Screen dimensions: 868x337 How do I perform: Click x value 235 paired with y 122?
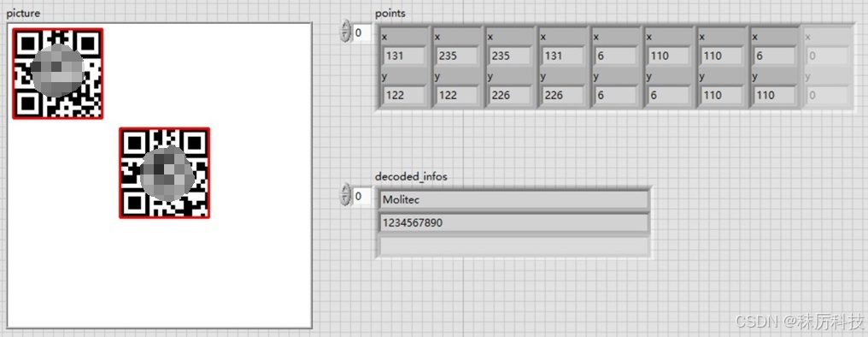457,56
